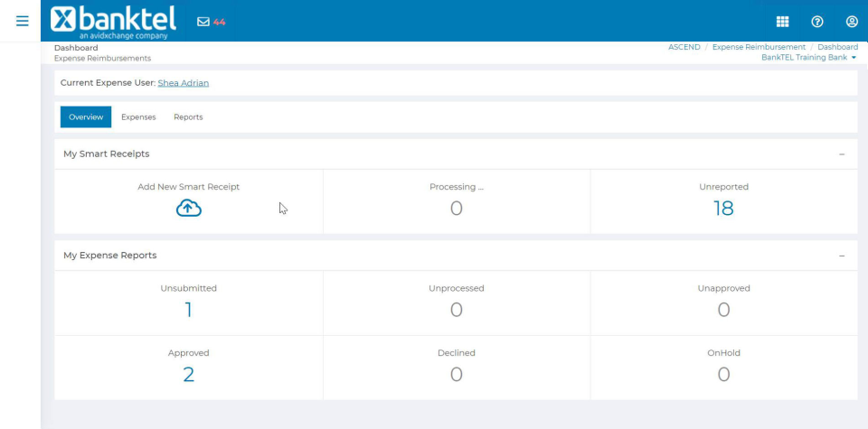
Task: Click the Banktel logo
Action: point(114,22)
